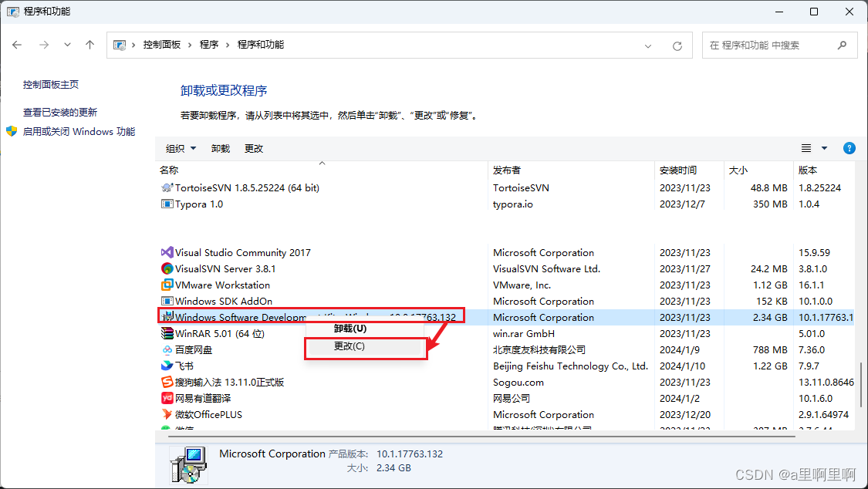This screenshot has height=489, width=868.
Task: Click 程序和功能 breadcrumb segment
Action: [261, 45]
